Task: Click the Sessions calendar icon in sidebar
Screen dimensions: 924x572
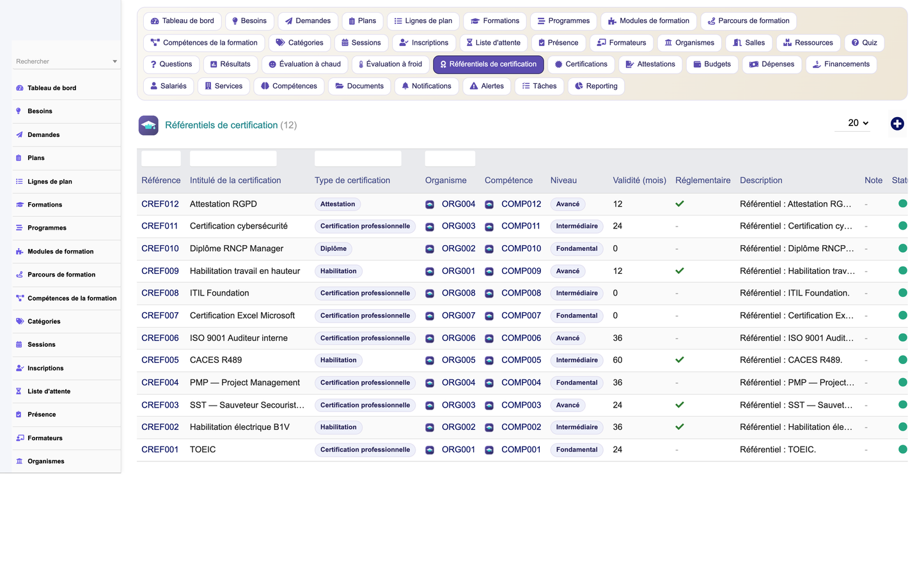Action: [19, 344]
